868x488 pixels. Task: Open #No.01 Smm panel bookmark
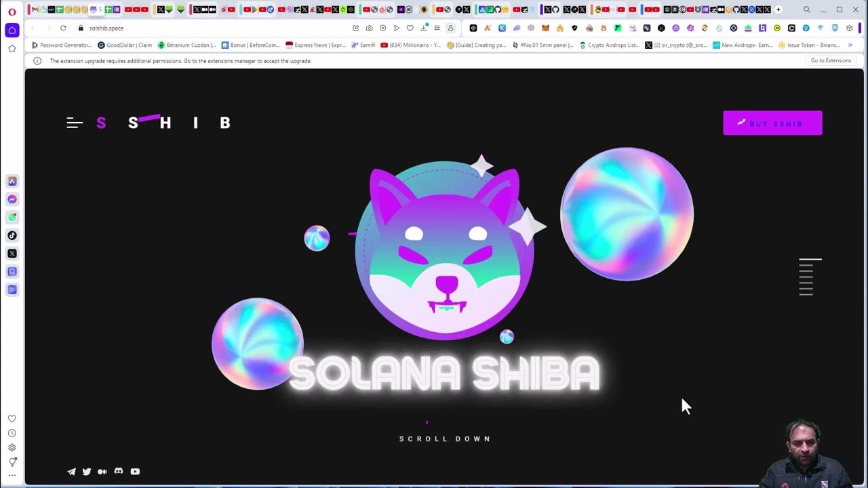point(542,45)
